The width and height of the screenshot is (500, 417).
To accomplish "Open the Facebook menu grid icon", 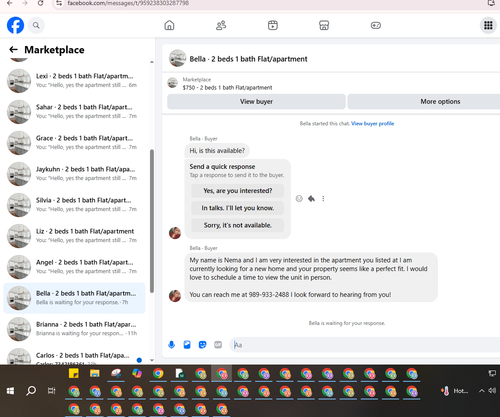I will [488, 25].
